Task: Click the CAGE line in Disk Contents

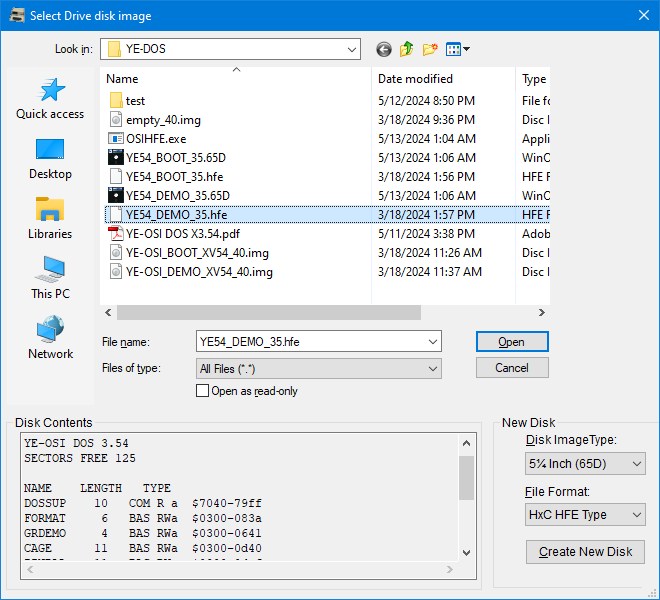Action: [x=143, y=548]
